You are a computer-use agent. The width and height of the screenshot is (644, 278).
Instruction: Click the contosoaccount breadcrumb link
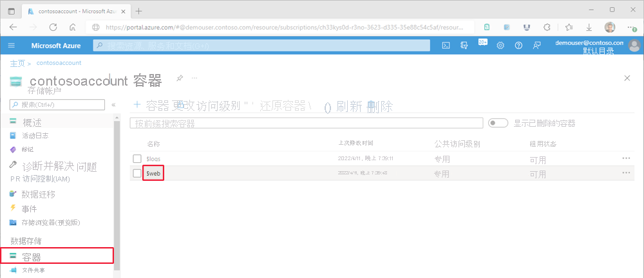tap(59, 63)
